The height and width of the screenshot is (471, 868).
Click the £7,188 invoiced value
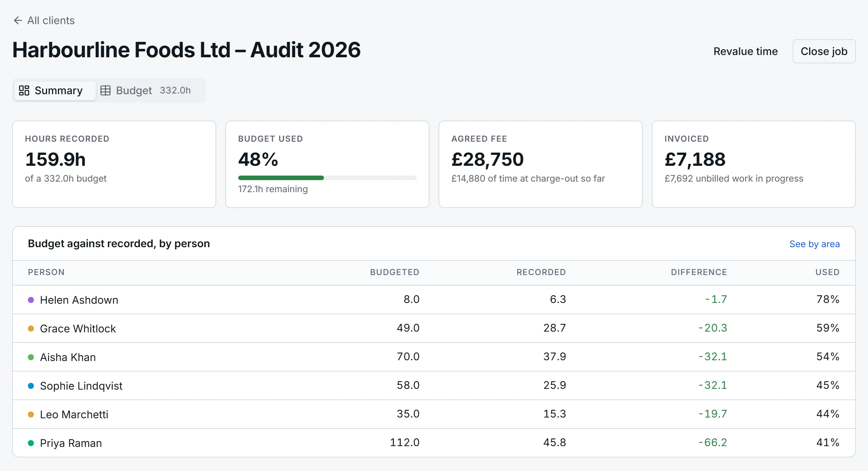tap(695, 159)
